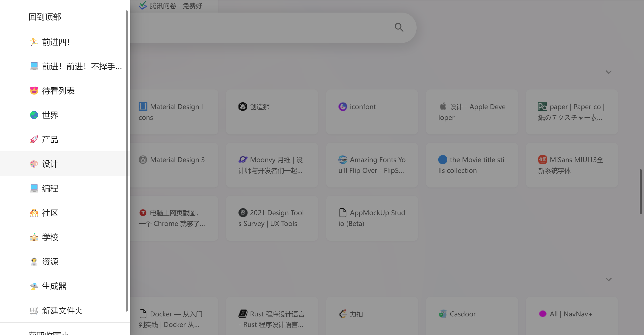Click the 力扣 LeetCode logo icon

343,314
